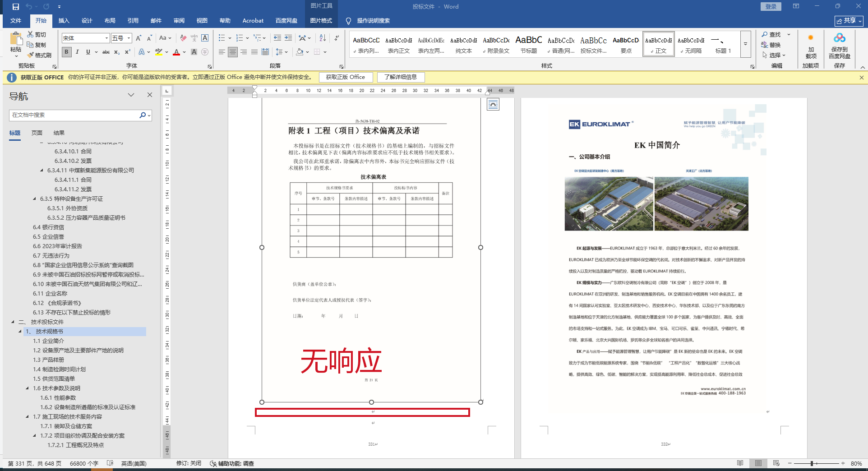Screen dimensions: 868x471
Task: Open the font name dropdown (宋体)
Action: coord(106,38)
